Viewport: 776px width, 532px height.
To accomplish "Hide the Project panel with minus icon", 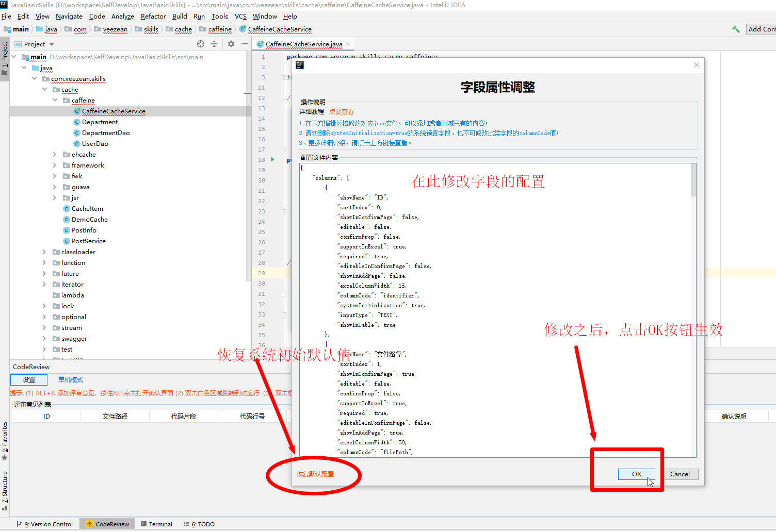I will pos(245,44).
